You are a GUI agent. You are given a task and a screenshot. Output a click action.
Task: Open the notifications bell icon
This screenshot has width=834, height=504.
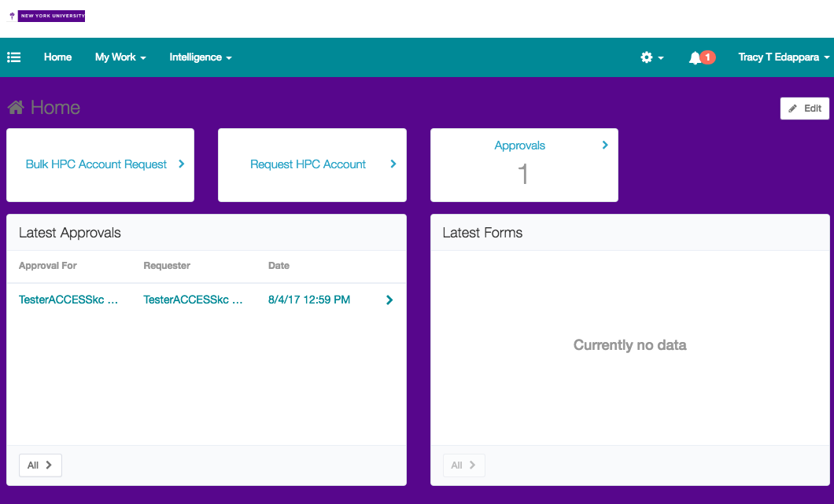[695, 57]
